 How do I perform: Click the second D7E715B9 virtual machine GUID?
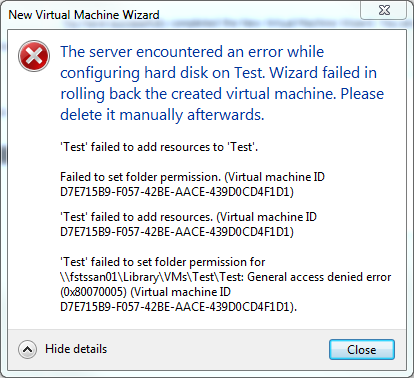point(177,232)
